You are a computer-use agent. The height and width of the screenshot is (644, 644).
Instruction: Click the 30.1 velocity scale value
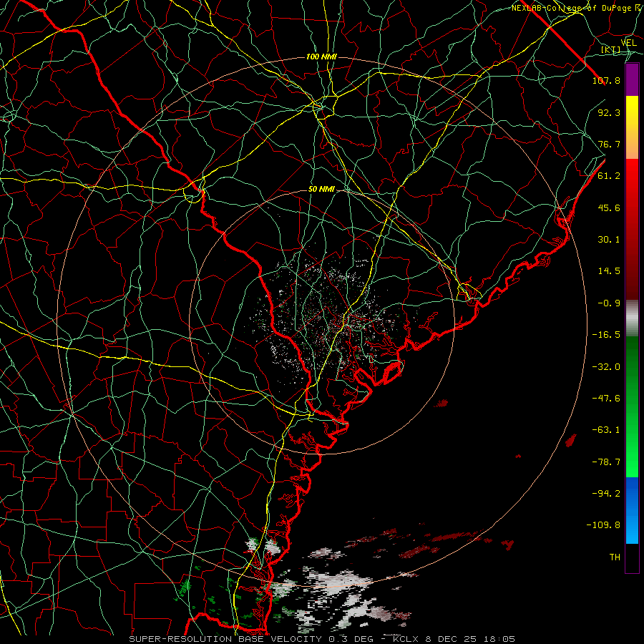pyautogui.click(x=609, y=240)
